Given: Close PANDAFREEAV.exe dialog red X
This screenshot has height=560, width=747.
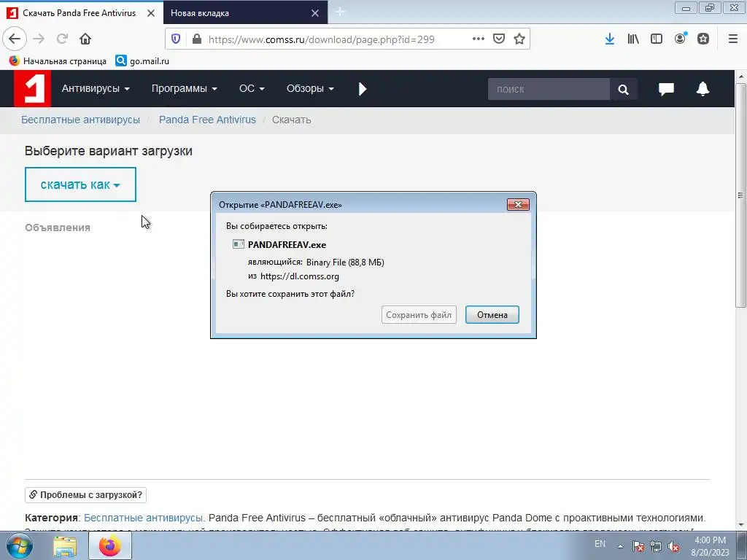Looking at the screenshot, I should (x=518, y=205).
